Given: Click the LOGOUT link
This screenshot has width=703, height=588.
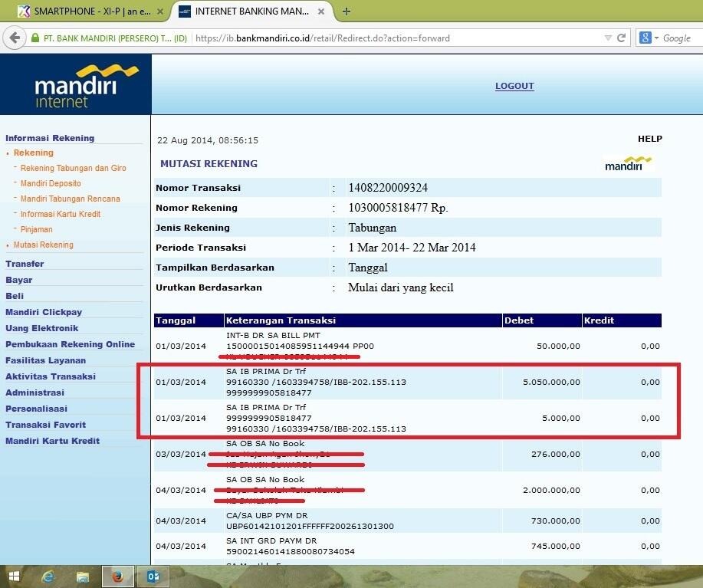Looking at the screenshot, I should point(514,86).
